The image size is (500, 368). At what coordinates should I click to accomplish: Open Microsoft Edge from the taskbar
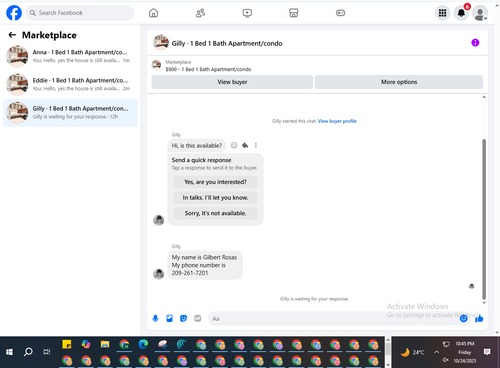click(x=143, y=344)
